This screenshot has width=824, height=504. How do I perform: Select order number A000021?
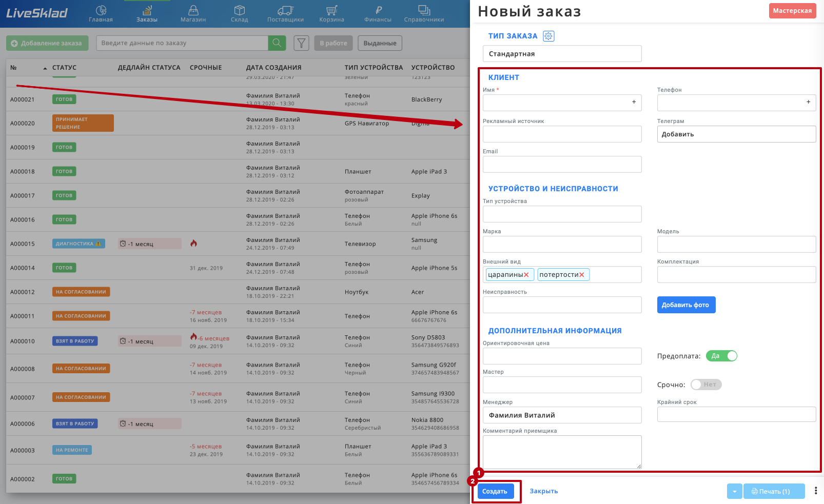[23, 99]
